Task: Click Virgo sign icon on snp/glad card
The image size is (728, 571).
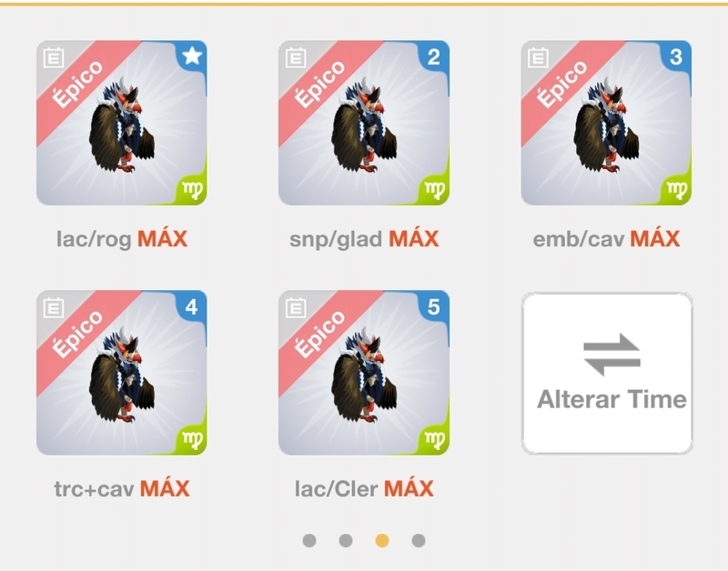Action: (435, 189)
